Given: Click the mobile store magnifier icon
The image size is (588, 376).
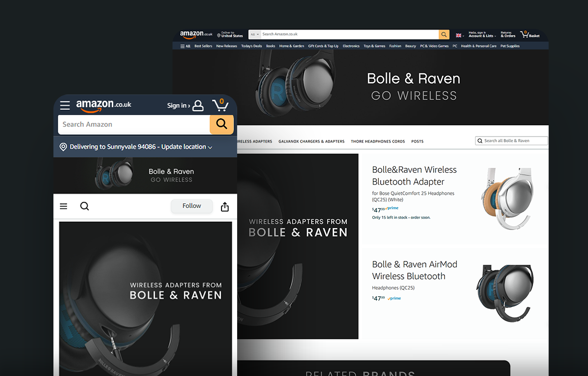Looking at the screenshot, I should coord(84,206).
